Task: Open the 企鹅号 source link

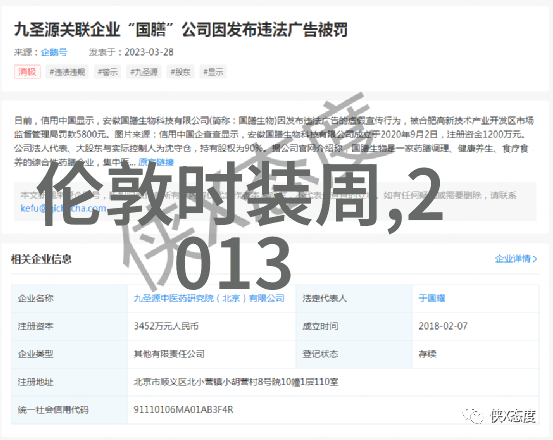Action: click(54, 52)
